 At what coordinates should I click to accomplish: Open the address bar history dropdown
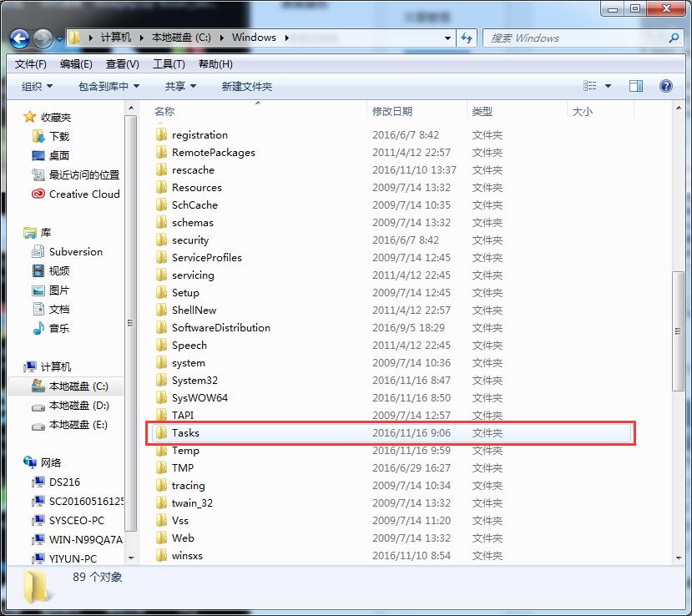(447, 38)
